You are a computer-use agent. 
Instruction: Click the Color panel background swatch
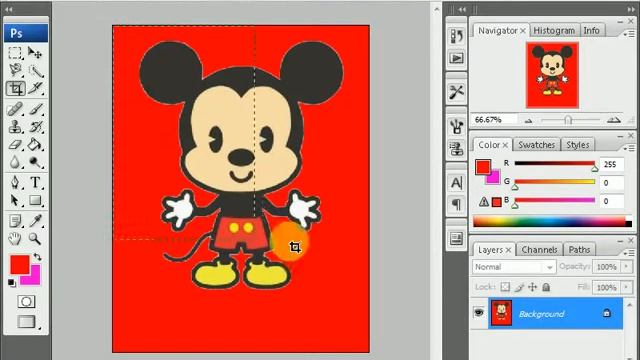(x=494, y=178)
